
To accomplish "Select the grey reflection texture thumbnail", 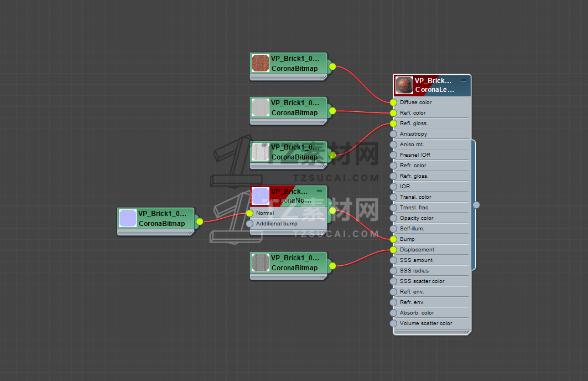I will [261, 107].
